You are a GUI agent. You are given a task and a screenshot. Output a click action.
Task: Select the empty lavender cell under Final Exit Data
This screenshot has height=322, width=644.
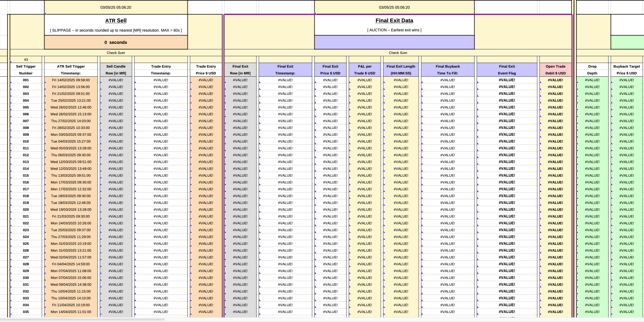[394, 42]
